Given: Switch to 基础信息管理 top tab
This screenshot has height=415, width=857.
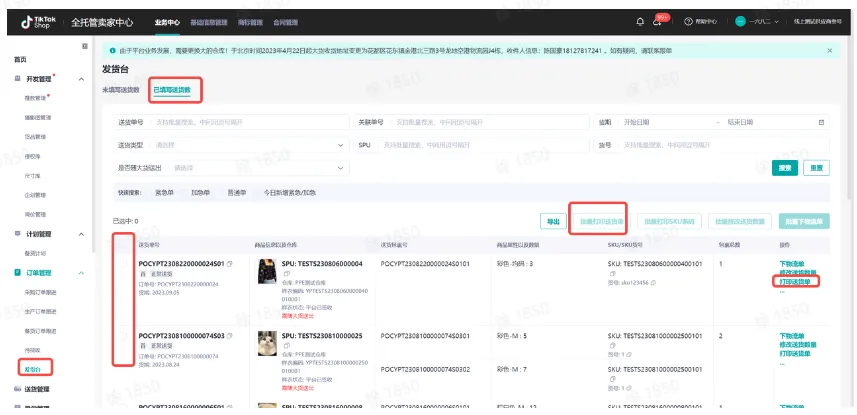Looking at the screenshot, I should click(208, 22).
